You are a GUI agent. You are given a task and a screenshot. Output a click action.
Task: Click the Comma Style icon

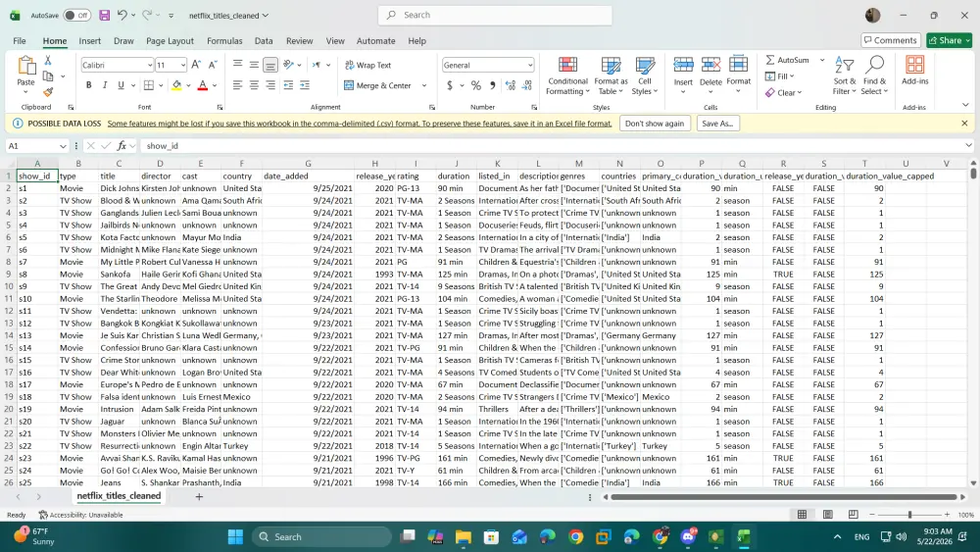coord(493,85)
